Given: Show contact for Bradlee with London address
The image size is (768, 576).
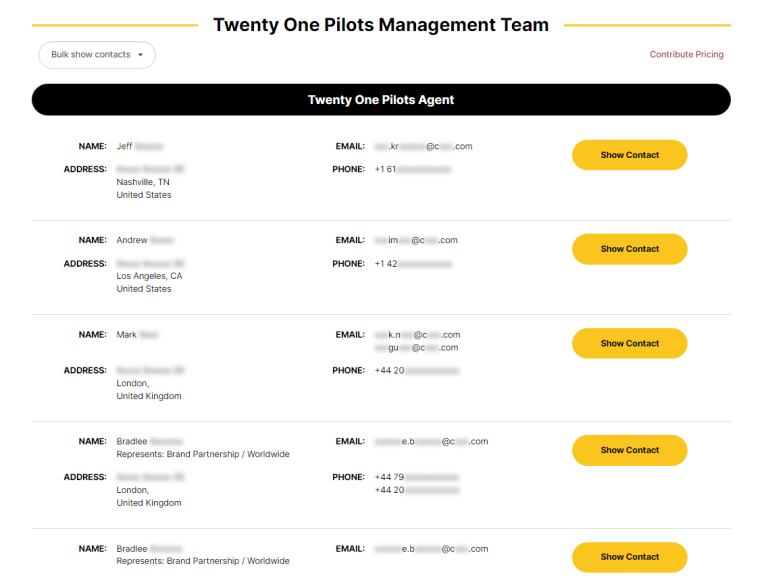Looking at the screenshot, I should click(629, 450).
